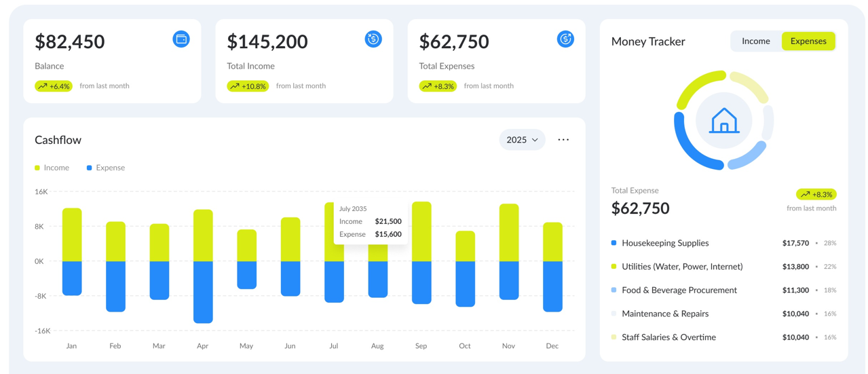This screenshot has height=374, width=868.
Task: Click the +10.8% income trend badge
Action: click(x=248, y=86)
